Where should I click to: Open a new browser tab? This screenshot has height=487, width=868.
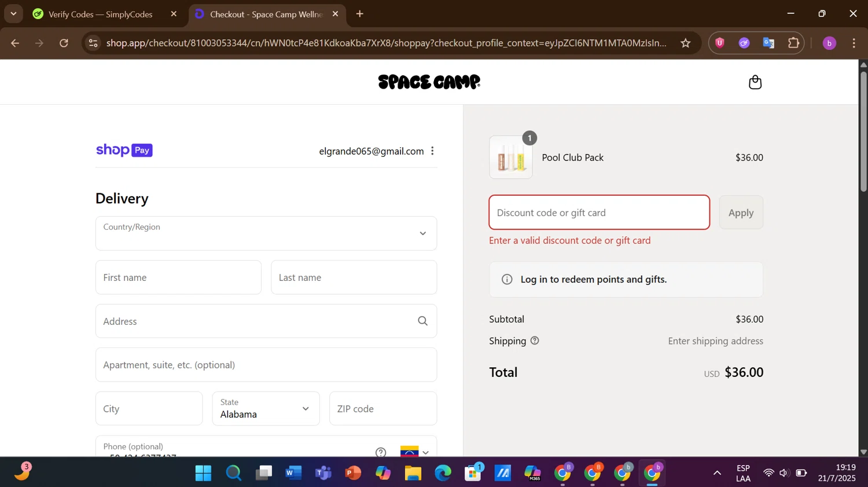[360, 14]
